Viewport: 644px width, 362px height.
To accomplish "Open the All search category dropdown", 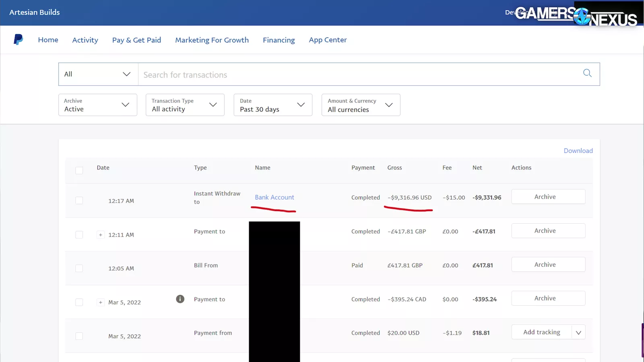I will (98, 74).
